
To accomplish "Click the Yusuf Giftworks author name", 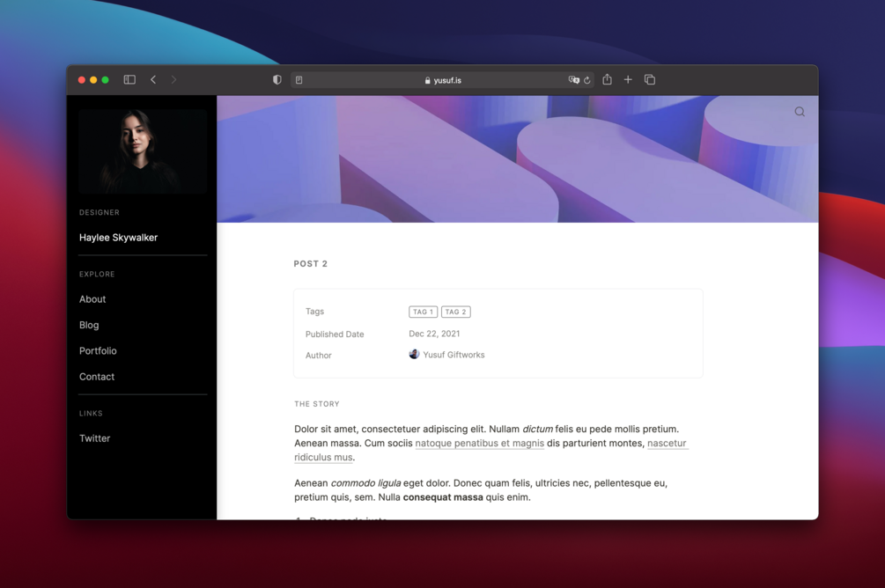I will [x=454, y=355].
